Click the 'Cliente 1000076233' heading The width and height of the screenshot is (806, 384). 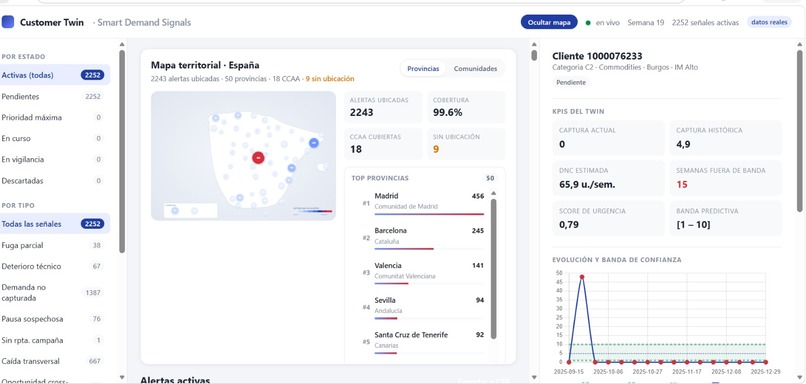[x=597, y=56]
